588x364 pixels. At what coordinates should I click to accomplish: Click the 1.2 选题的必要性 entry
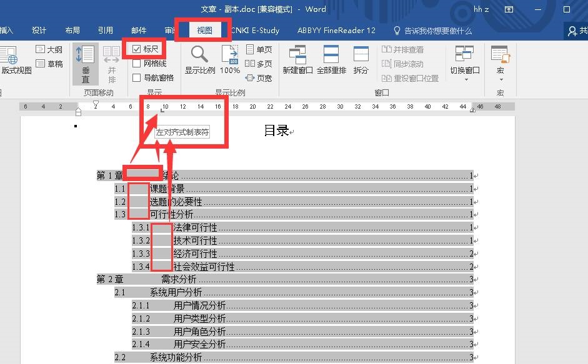294,202
